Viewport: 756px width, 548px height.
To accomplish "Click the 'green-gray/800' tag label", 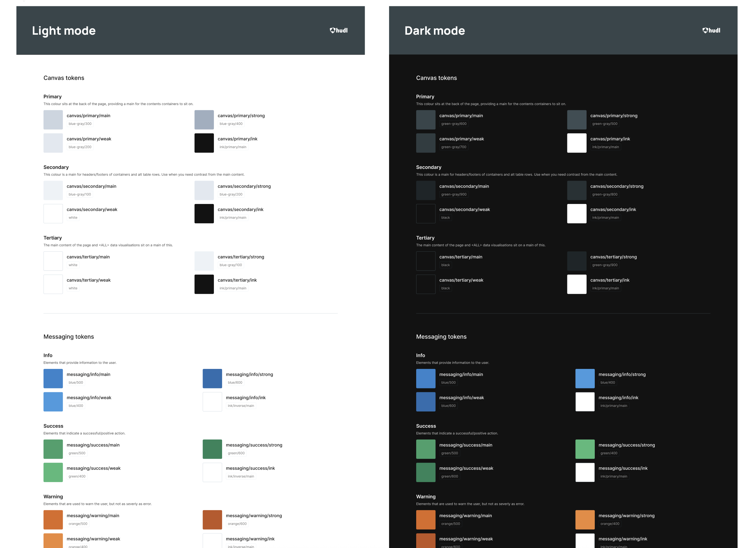I will pyautogui.click(x=605, y=195).
